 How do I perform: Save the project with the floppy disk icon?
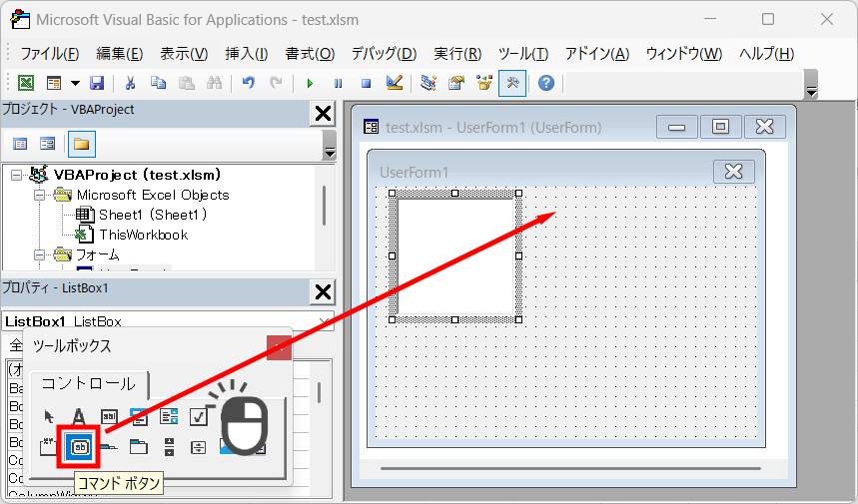[x=97, y=83]
